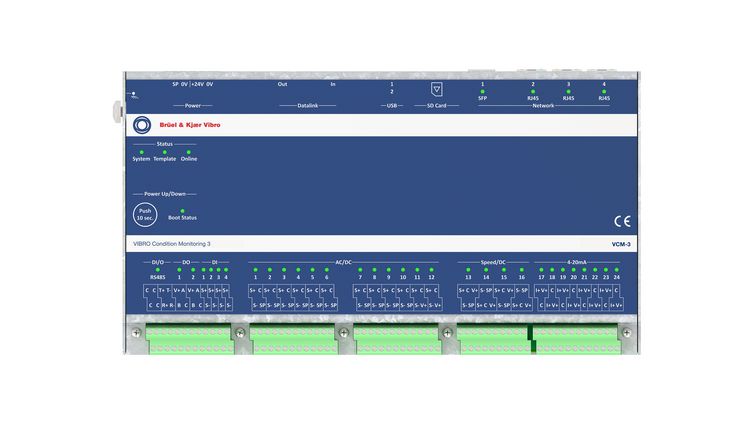
Task: Click the AC/DC group heading
Action: (x=343, y=263)
